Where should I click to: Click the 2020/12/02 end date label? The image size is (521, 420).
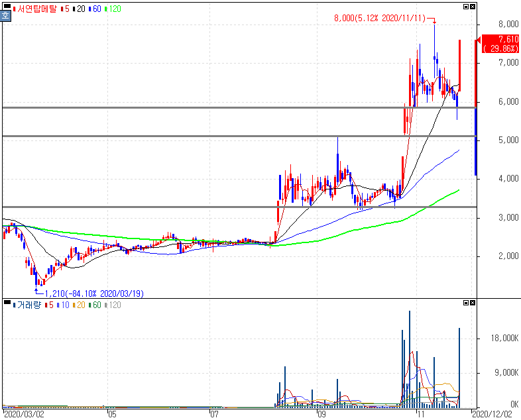[x=492, y=414]
